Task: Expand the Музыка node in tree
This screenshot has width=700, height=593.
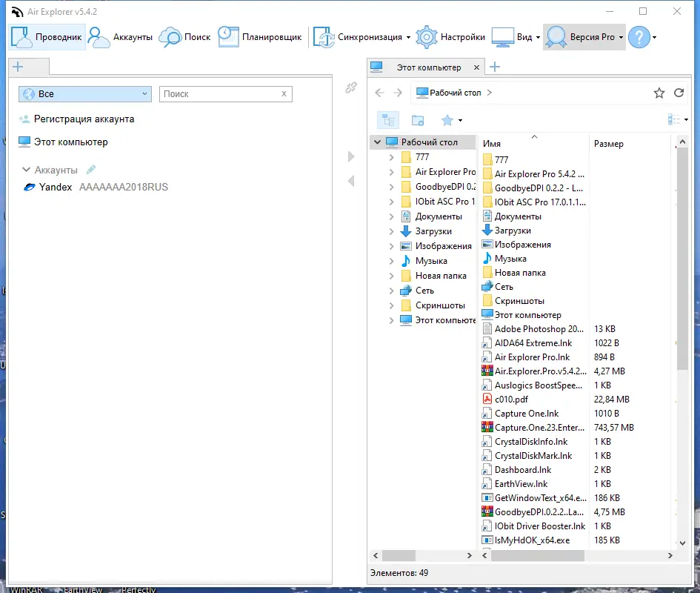Action: [392, 261]
